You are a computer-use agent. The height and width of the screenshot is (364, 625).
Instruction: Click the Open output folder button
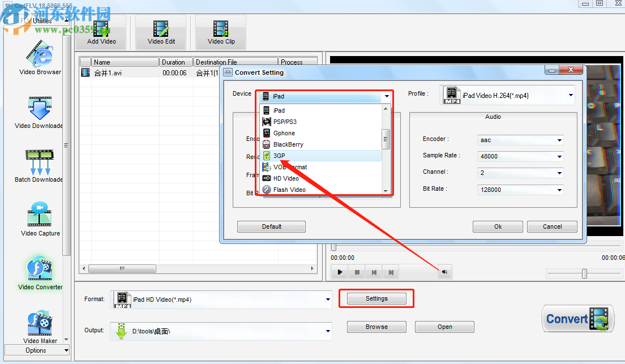[x=445, y=327]
